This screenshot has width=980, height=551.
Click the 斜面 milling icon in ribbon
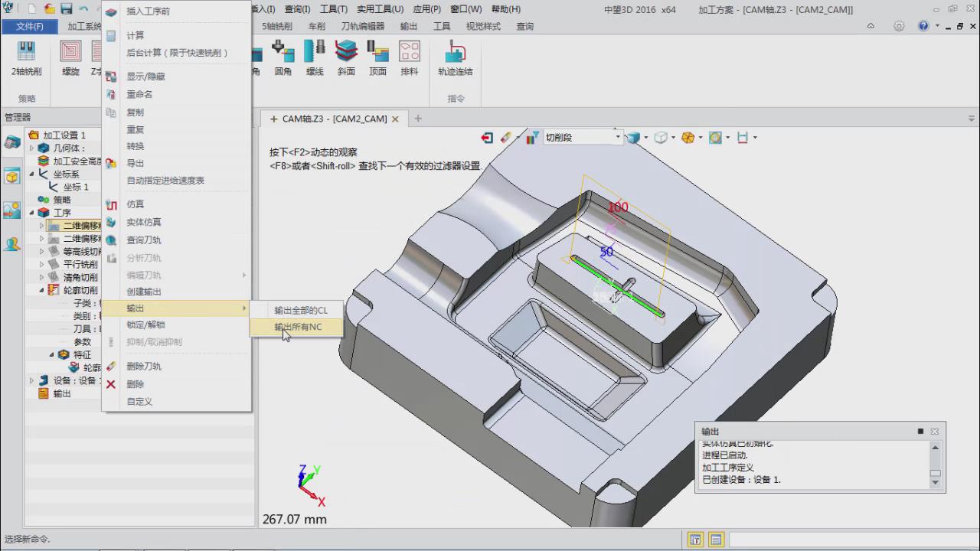click(346, 58)
